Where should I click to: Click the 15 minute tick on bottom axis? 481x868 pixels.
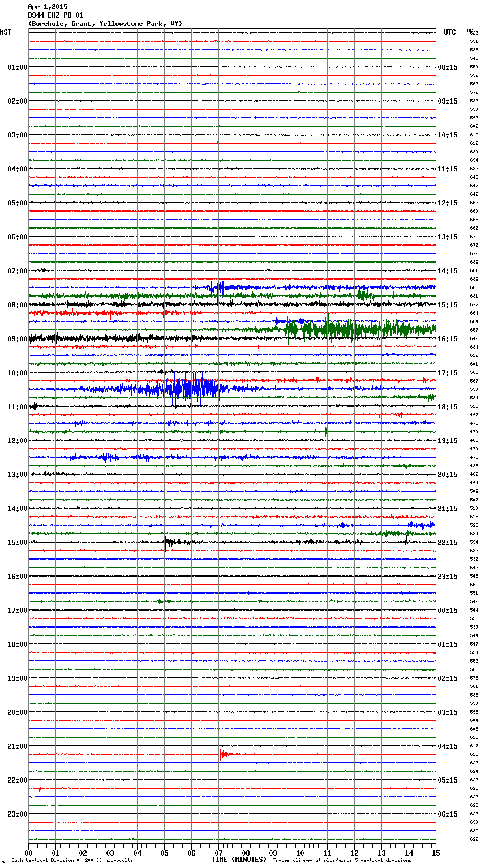point(436,853)
